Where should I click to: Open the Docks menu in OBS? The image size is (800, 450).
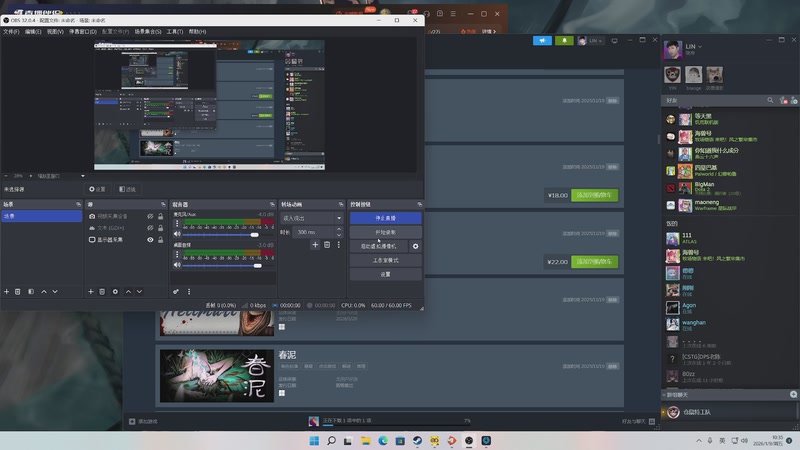point(83,32)
